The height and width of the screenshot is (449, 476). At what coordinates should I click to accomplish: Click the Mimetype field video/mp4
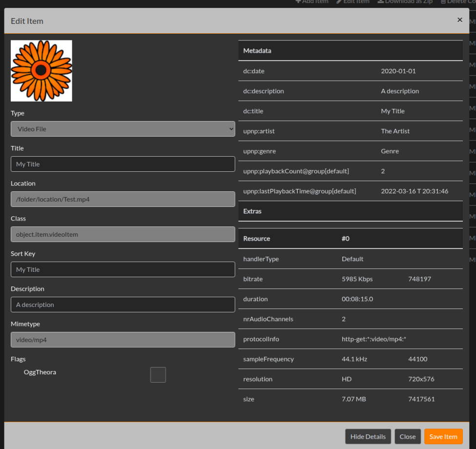point(123,340)
